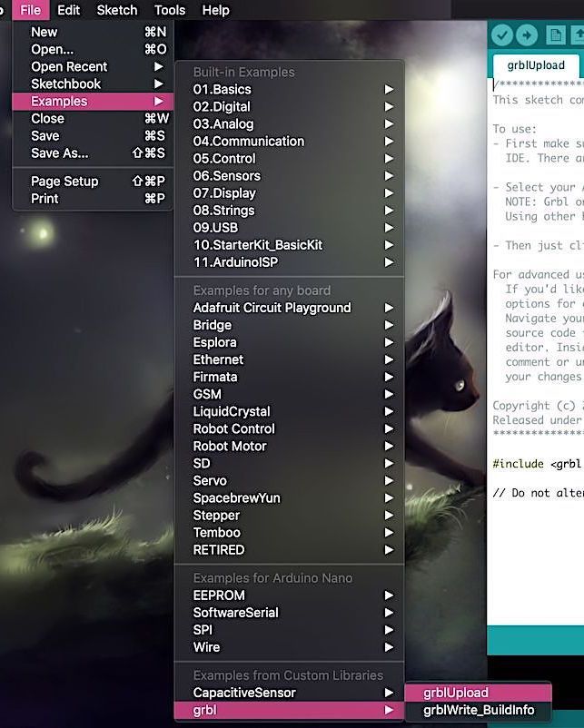Image resolution: width=584 pixels, height=728 pixels.
Task: Open the Robot Control examples
Action: [289, 428]
